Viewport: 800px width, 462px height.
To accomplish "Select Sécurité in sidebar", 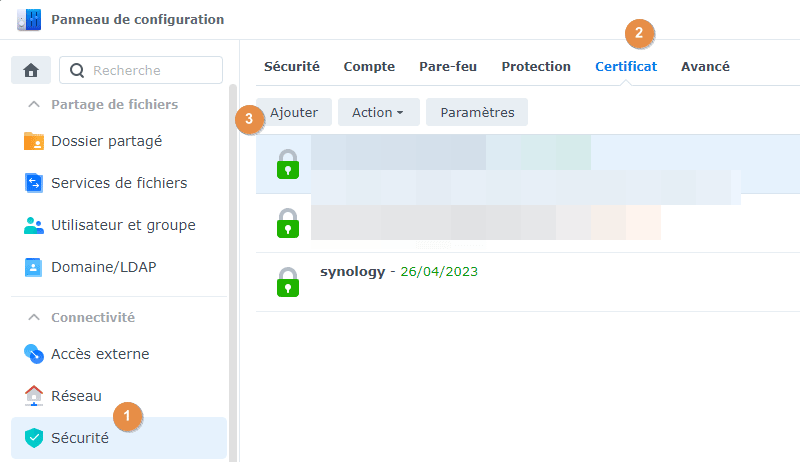I will 119,438.
